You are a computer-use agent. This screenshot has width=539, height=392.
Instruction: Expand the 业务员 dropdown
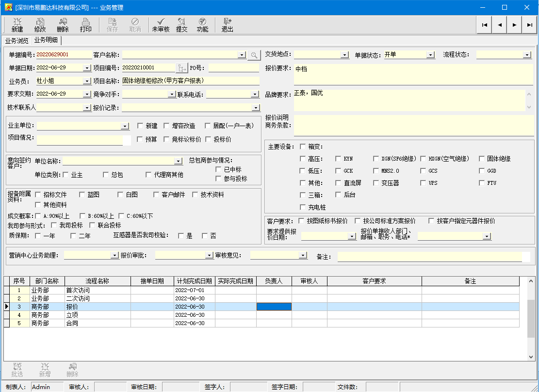coord(87,81)
